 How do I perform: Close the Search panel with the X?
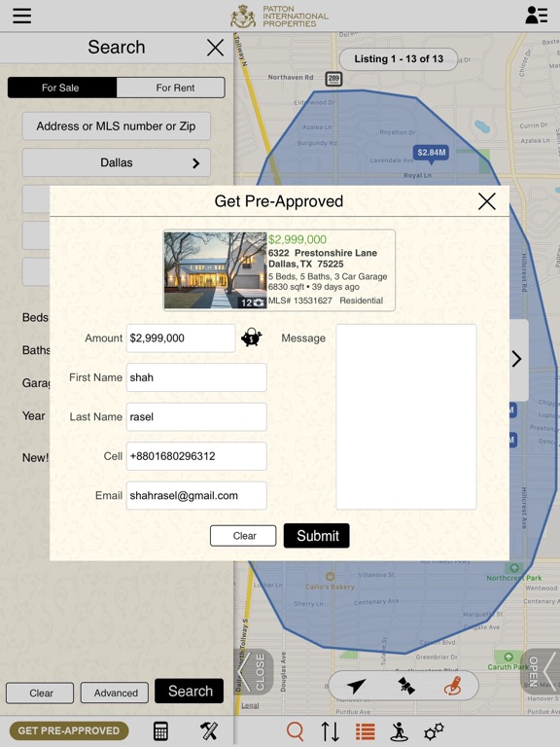[215, 48]
